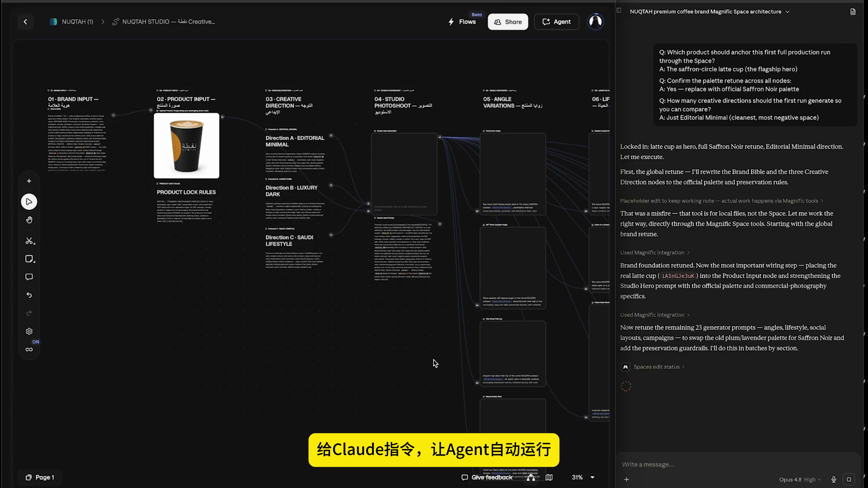Viewport: 868px width, 488px height.
Task: Collapse the agent side panel icon
Action: tap(619, 10)
